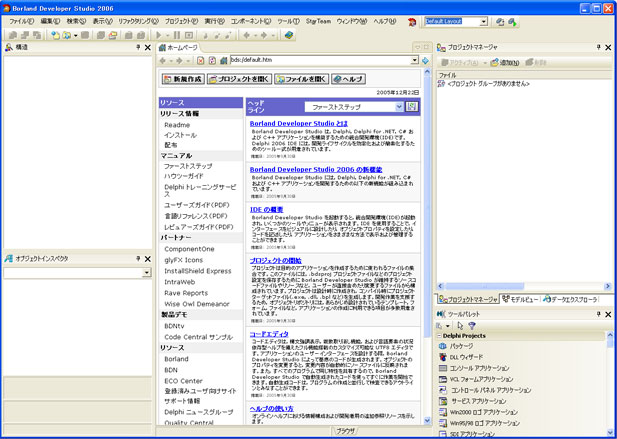Open the dropdown arrow next to Open toolbar icon

tap(76, 35)
